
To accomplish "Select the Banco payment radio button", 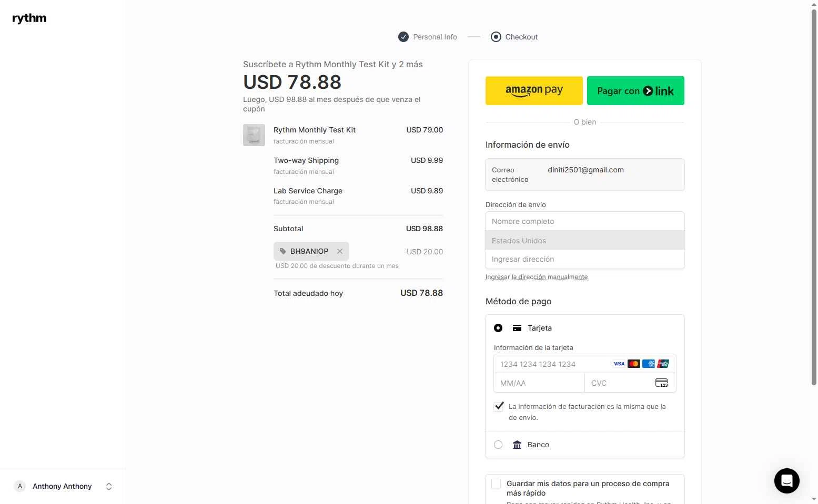I will click(x=498, y=445).
